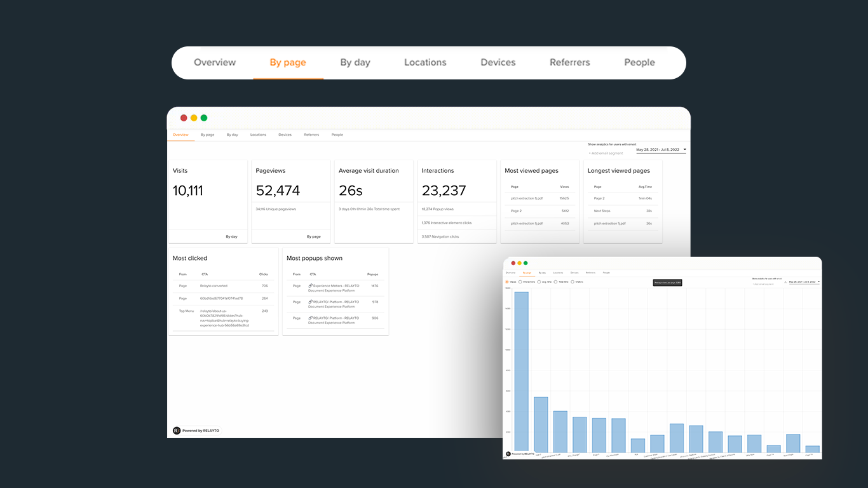This screenshot has height=488, width=868.
Task: Open Devices in the large top tab bar
Action: pos(498,62)
